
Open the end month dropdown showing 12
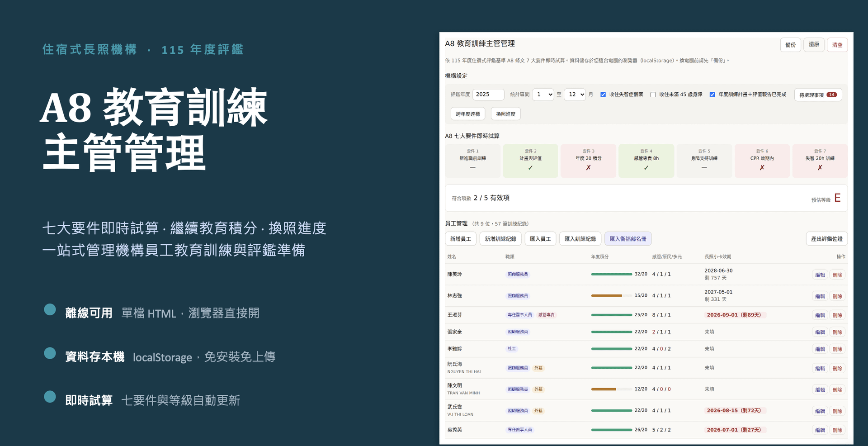[575, 95]
